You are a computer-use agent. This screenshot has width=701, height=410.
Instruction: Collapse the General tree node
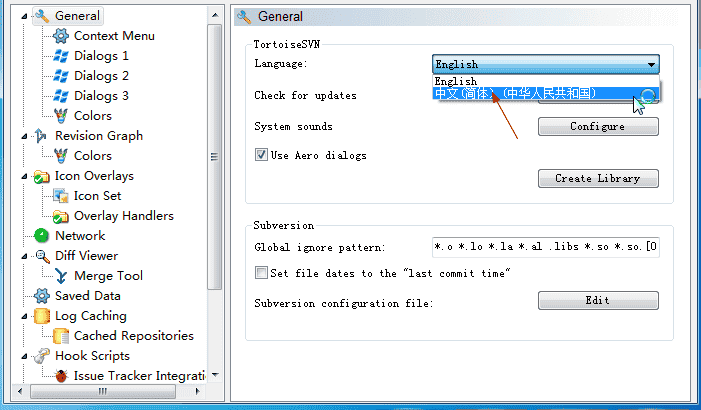tap(24, 17)
